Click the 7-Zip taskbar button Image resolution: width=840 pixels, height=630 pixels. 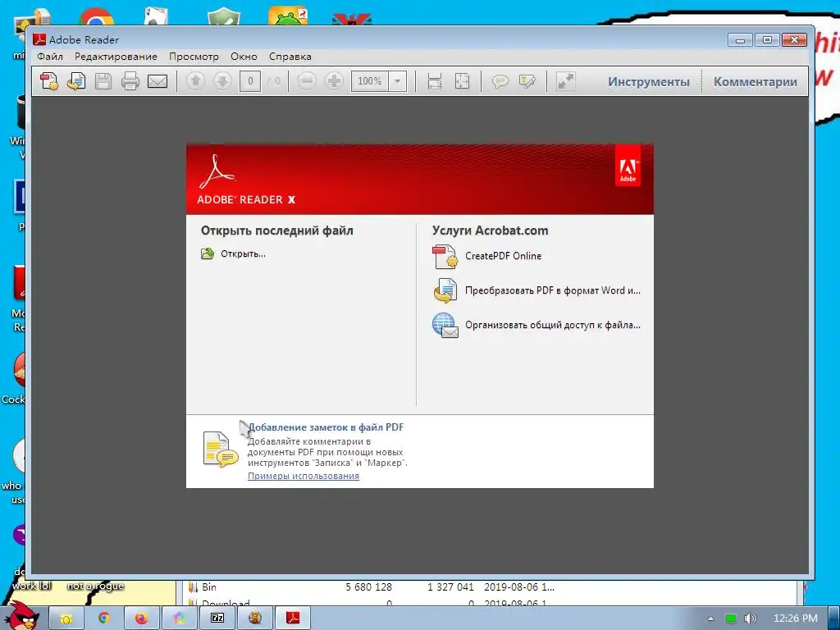[x=217, y=619]
